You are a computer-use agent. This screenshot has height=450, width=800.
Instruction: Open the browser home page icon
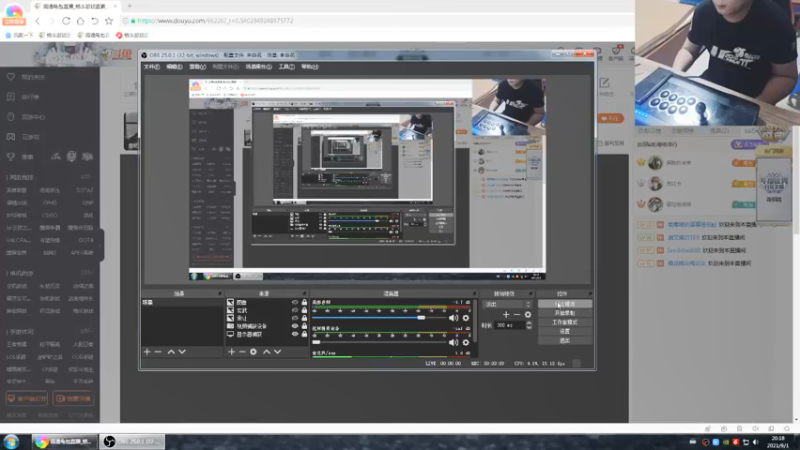[x=81, y=21]
